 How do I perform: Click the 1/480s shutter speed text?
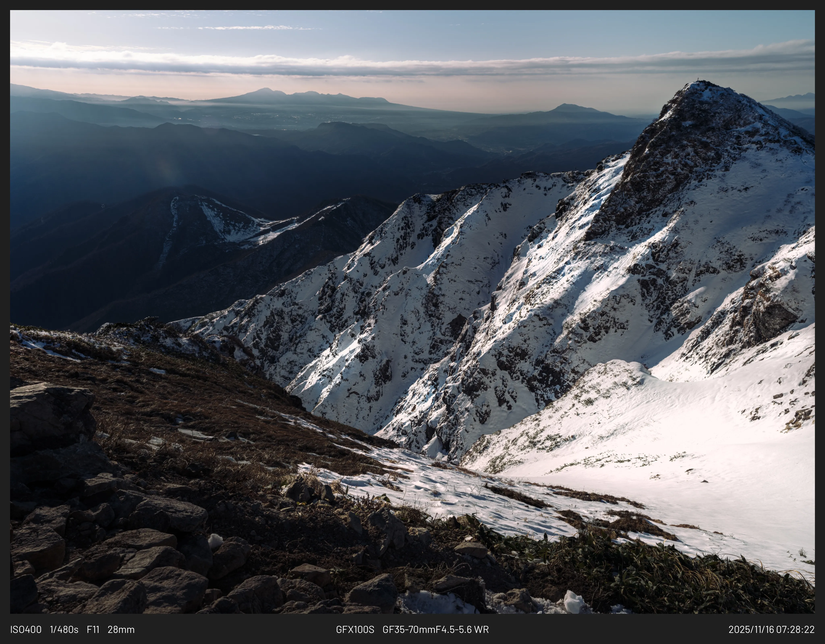[64, 630]
